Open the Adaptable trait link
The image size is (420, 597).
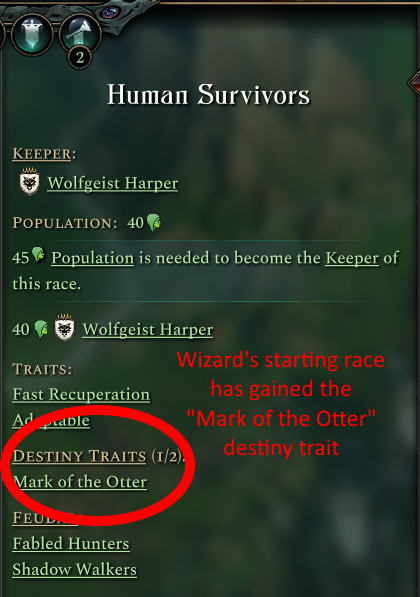[51, 420]
